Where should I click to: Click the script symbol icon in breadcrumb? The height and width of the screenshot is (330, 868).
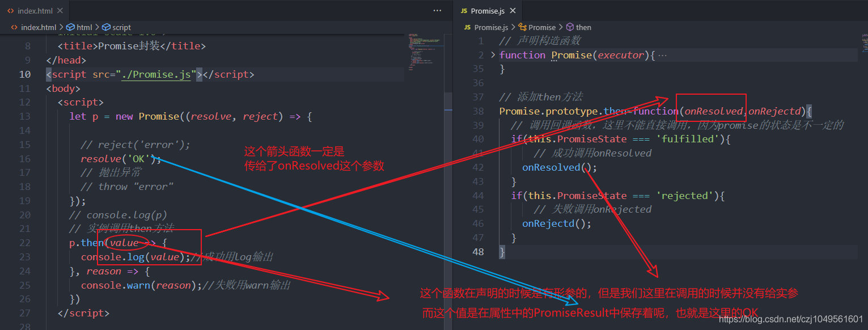pos(107,27)
